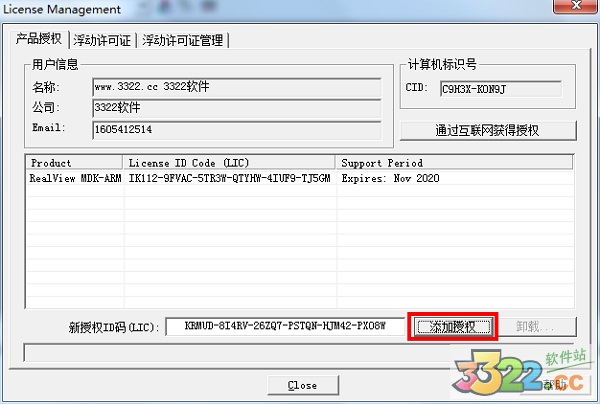The image size is (600, 404).
Task: Close the License Management window
Action: 575,6
